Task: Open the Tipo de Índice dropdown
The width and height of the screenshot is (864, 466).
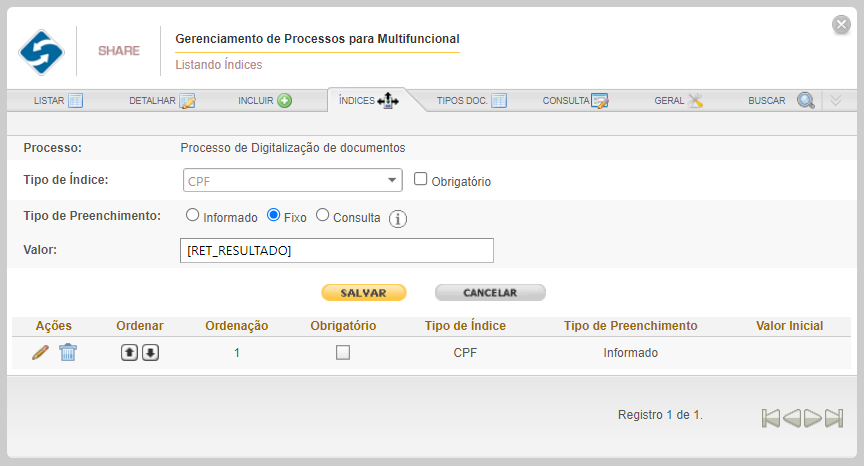Action: [x=293, y=180]
